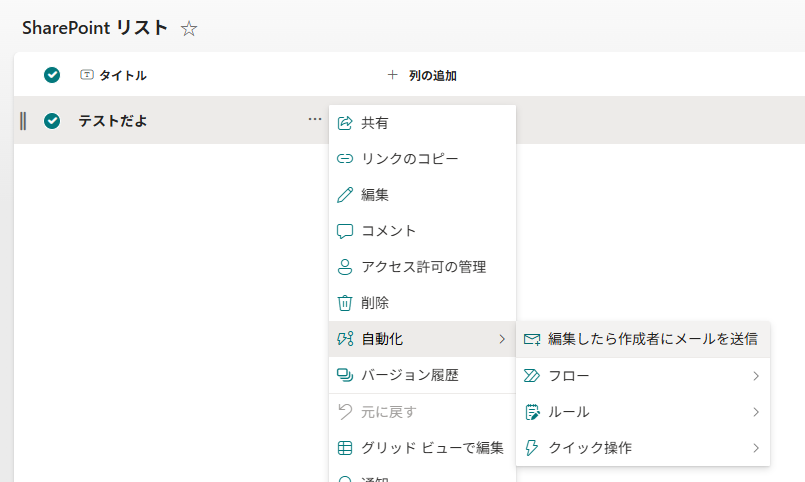Expand the クイック操作 submenu arrow
The image size is (805, 482).
[756, 448]
